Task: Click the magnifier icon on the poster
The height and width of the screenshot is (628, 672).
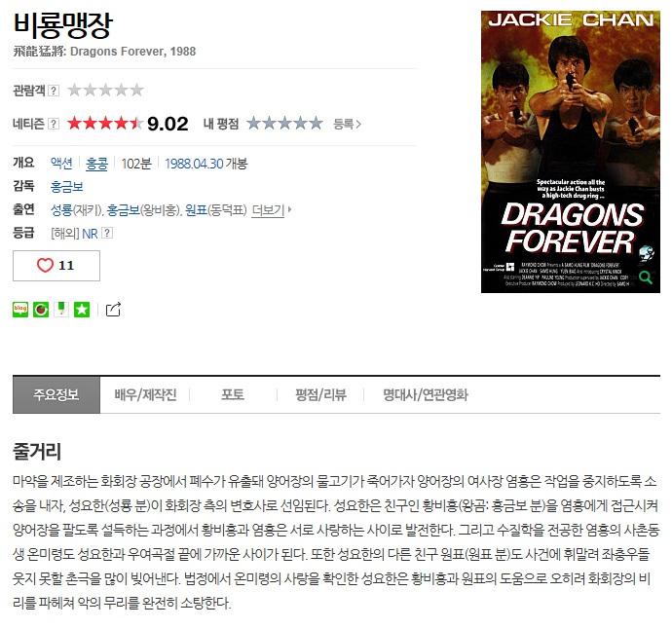Action: coord(646,277)
